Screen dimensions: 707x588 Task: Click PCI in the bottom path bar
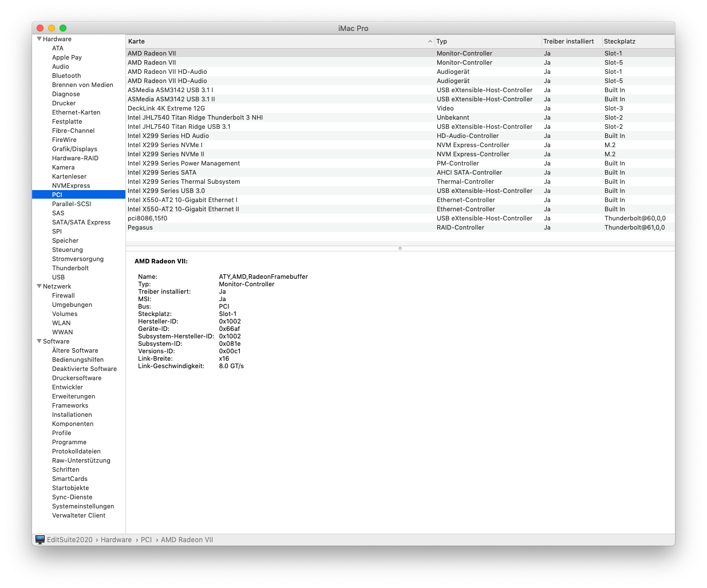click(147, 540)
